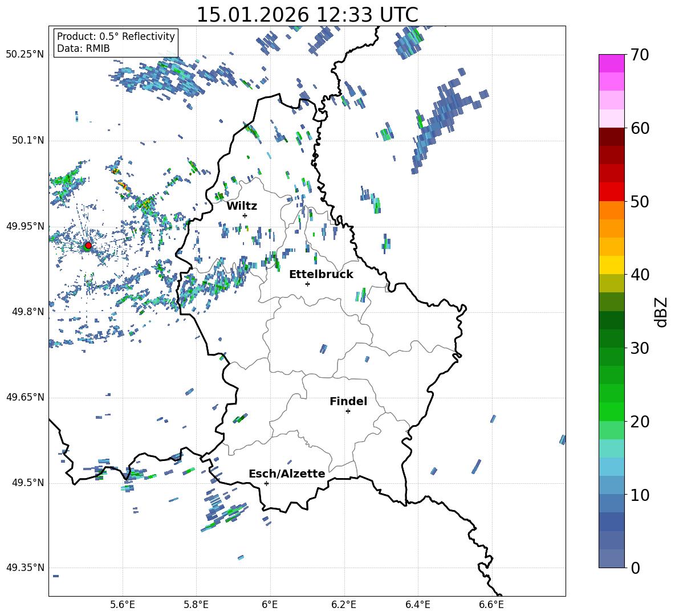Pick the yellow 40 dBZ colorbar band

click(x=611, y=265)
